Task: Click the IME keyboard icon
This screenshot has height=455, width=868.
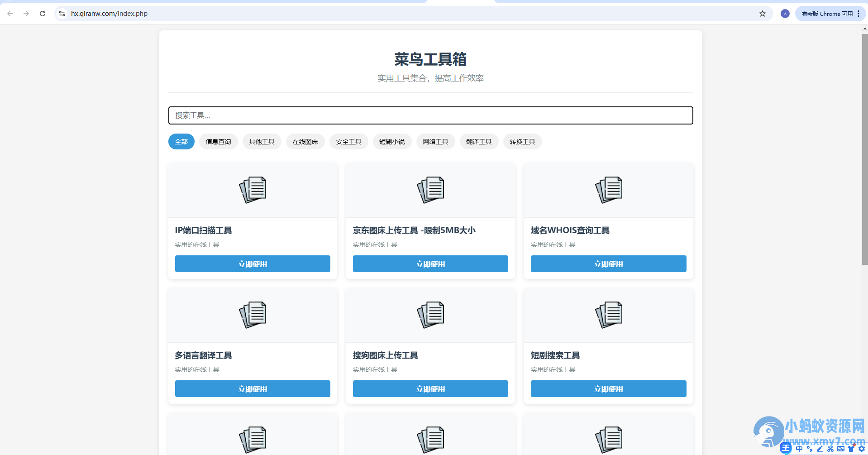Action: pyautogui.click(x=841, y=449)
